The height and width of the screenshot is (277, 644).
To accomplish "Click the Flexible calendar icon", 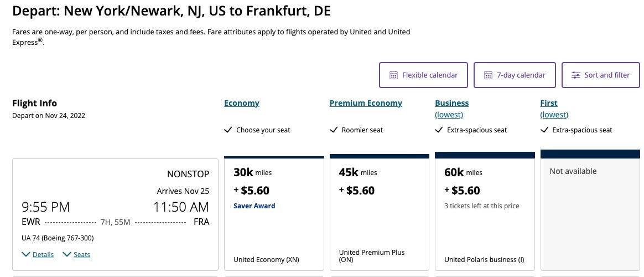I will [394, 75].
